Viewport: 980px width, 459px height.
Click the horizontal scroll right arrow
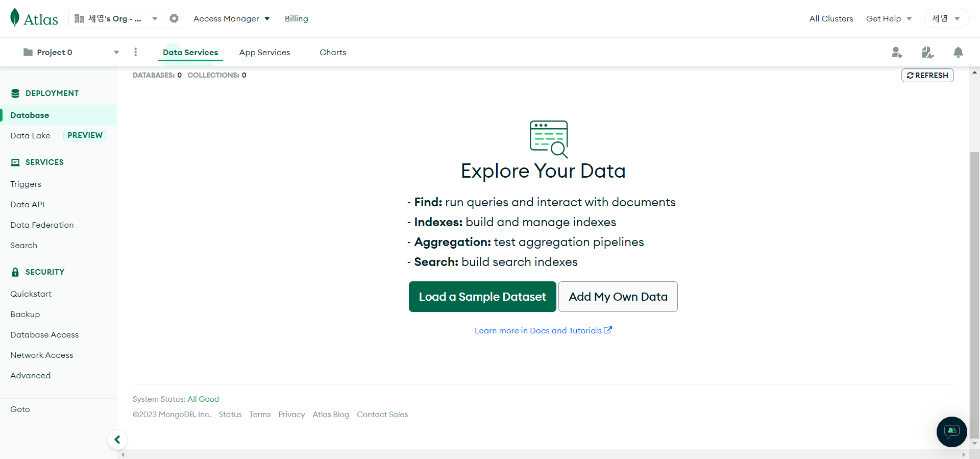coord(963,454)
